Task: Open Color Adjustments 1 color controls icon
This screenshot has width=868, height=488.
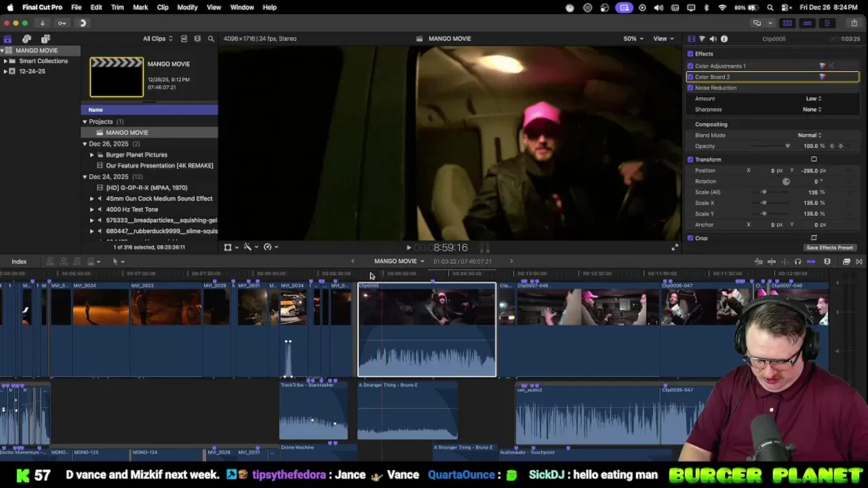Action: coord(823,66)
